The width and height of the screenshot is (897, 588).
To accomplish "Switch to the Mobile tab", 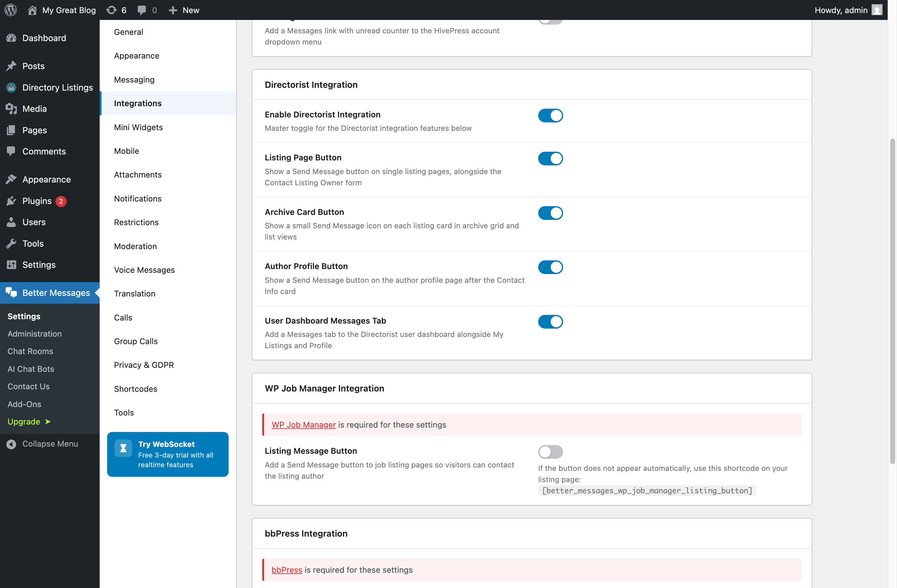I will click(168, 151).
